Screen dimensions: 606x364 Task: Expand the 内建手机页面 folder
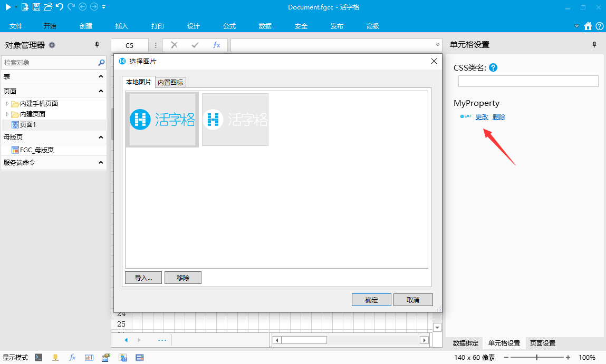(x=7, y=103)
